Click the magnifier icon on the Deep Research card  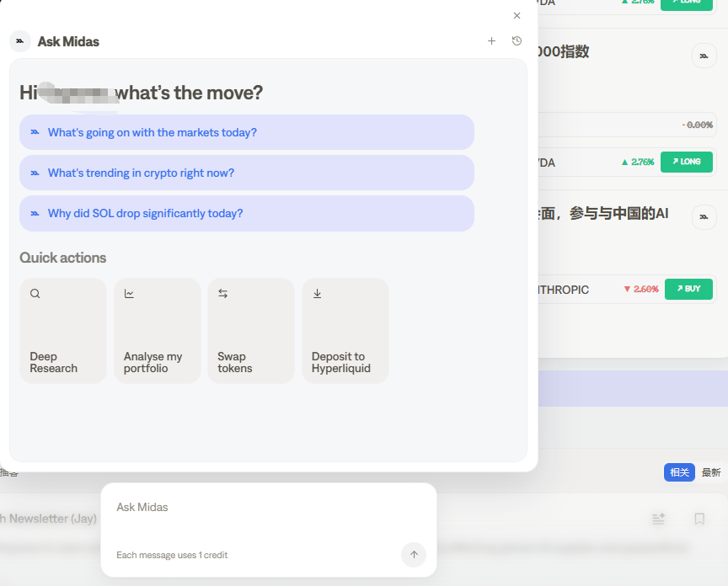click(35, 294)
